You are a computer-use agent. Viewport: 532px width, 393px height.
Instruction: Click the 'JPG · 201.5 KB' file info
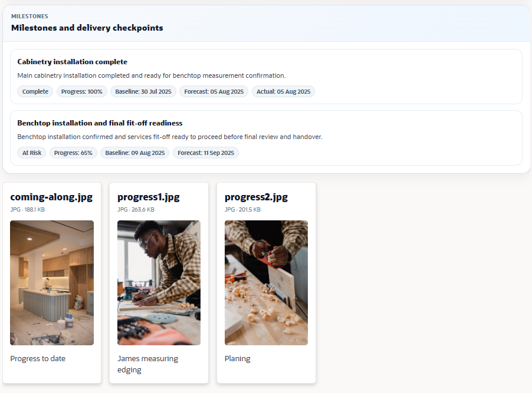242,210
